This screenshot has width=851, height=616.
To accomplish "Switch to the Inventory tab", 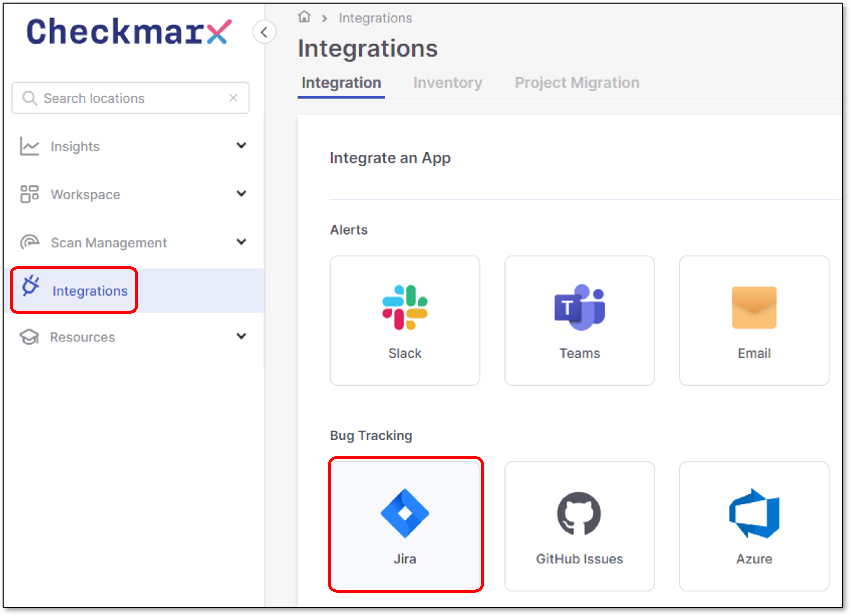I will [448, 83].
